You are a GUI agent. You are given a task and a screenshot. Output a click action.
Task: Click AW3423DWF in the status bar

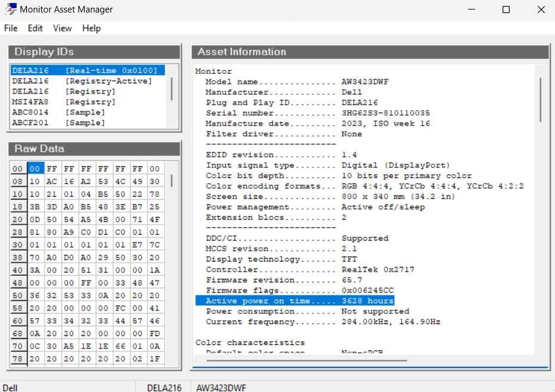221,388
